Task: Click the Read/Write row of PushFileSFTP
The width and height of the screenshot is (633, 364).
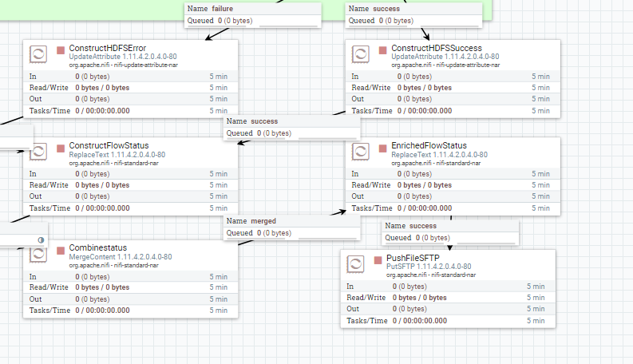Action: click(x=448, y=298)
